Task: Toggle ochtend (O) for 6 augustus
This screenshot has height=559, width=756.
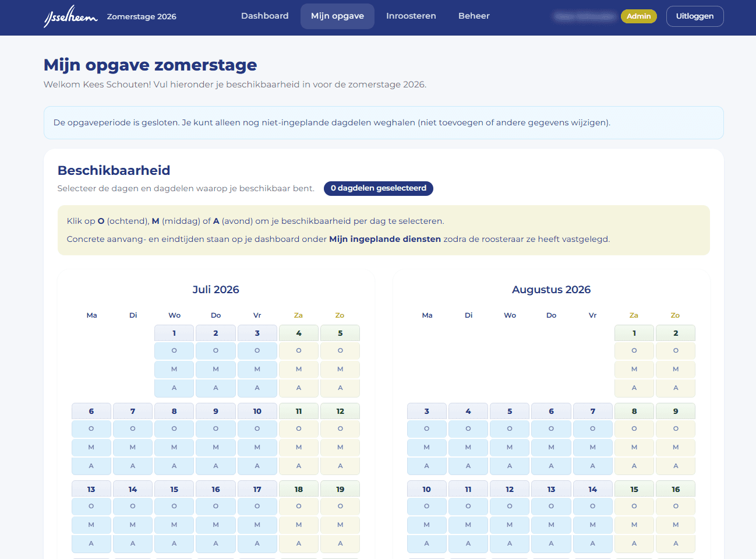Action: point(551,428)
